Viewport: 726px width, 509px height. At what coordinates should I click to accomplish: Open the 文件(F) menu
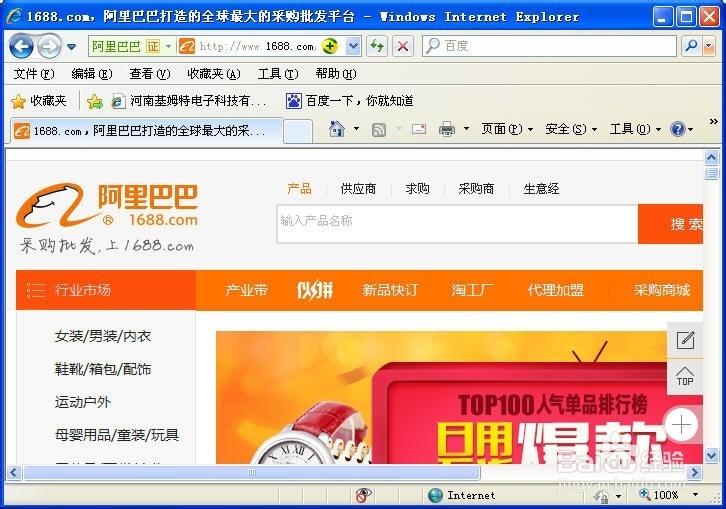pos(33,74)
